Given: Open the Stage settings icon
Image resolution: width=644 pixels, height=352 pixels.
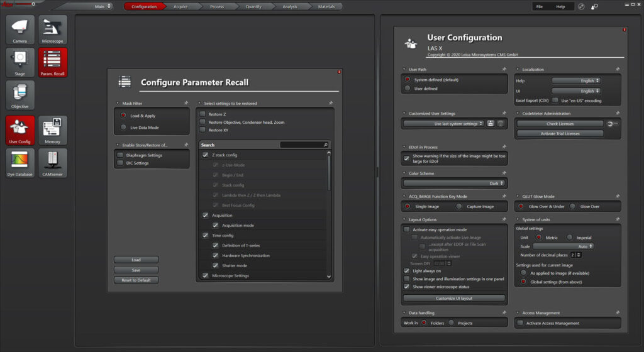Looking at the screenshot, I should 20,62.
